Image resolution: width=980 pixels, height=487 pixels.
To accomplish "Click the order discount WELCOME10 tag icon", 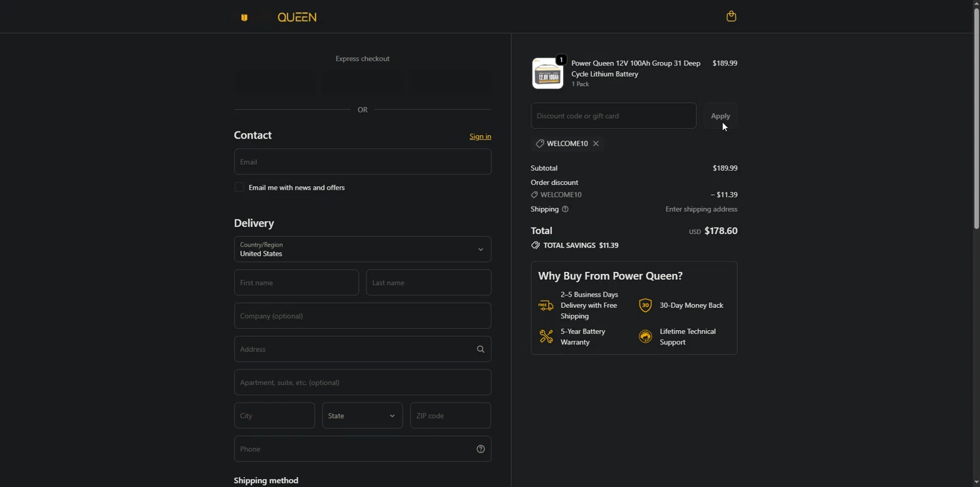I will coord(534,195).
